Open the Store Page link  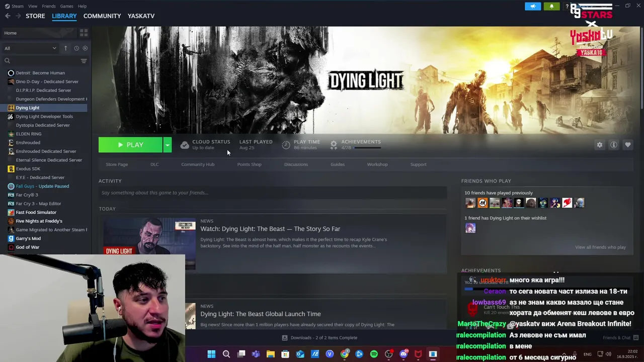117,164
